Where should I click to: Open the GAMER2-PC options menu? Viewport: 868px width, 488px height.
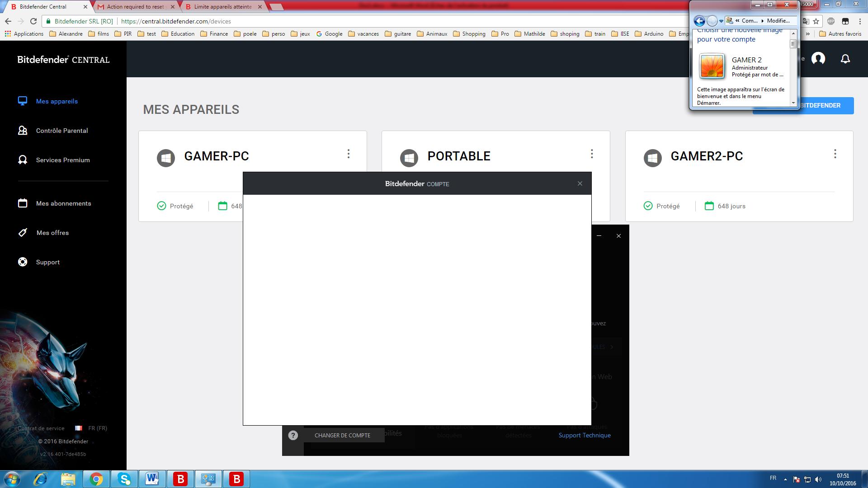pyautogui.click(x=835, y=154)
